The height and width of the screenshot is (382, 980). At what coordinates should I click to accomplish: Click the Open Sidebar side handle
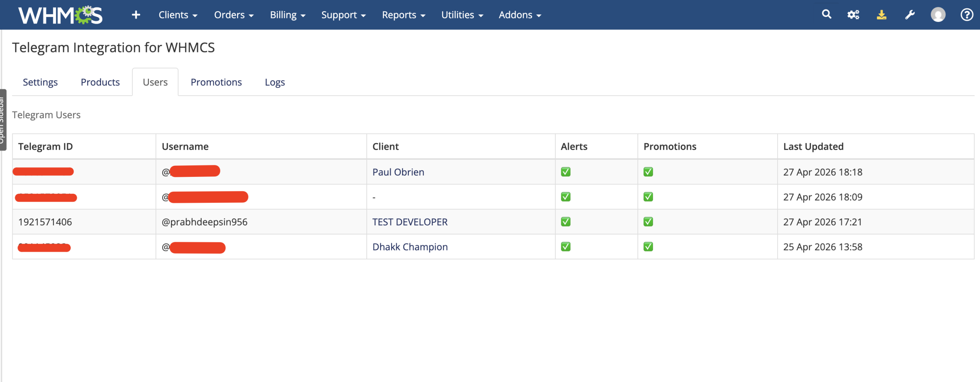coord(3,120)
